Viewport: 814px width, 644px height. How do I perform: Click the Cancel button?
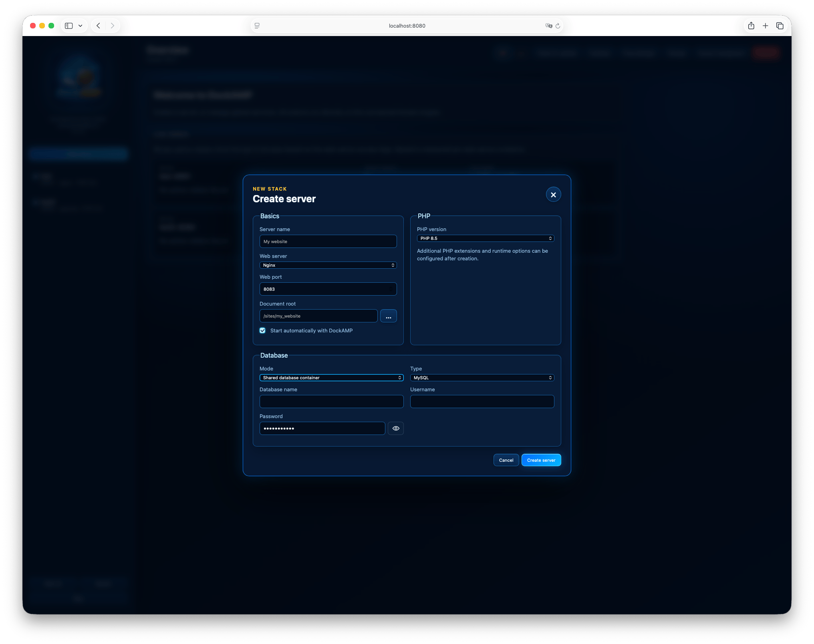coord(506,460)
